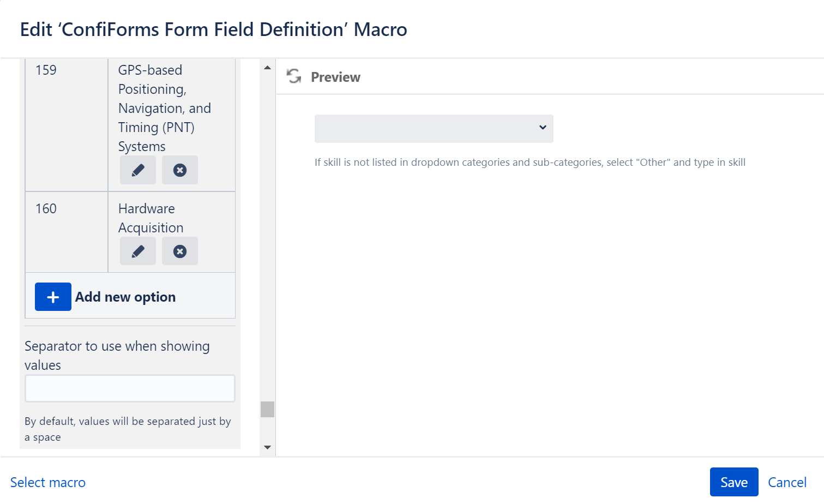Edit the Hardware Acquisition option
This screenshot has height=504, width=824.
[137, 251]
